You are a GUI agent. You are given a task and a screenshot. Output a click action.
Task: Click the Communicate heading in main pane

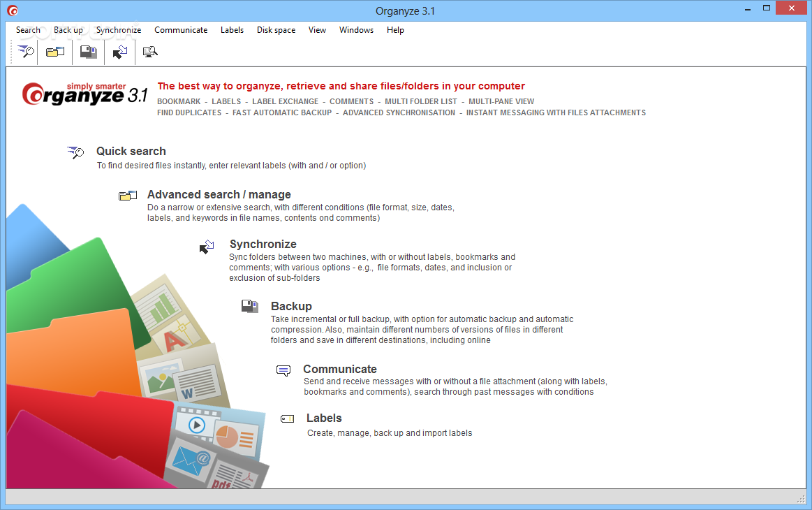pyautogui.click(x=340, y=369)
